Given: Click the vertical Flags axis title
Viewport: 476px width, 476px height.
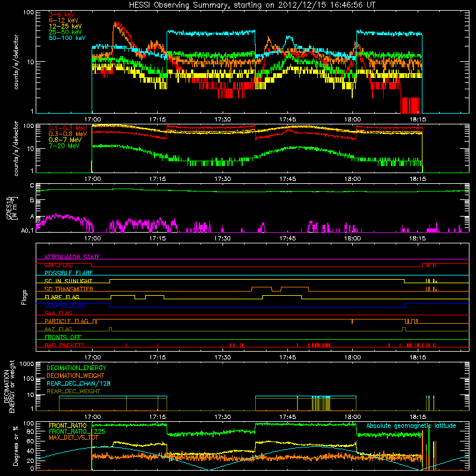Looking at the screenshot, I should coord(24,297).
